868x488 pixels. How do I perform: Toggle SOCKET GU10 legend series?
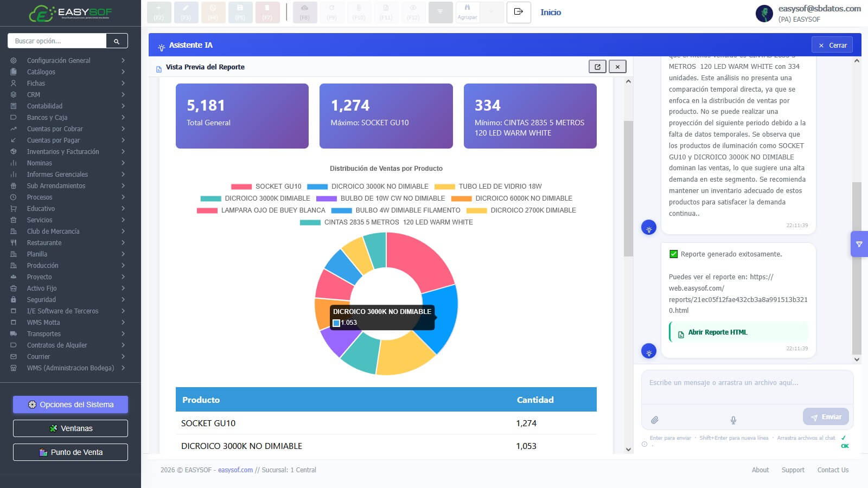[x=266, y=187]
